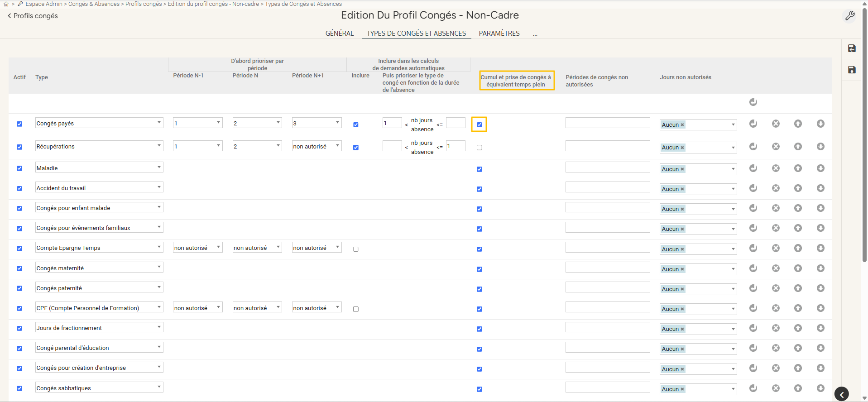The height and width of the screenshot is (402, 868).
Task: Enable temps plein checkbox for Récupérations
Action: (479, 148)
